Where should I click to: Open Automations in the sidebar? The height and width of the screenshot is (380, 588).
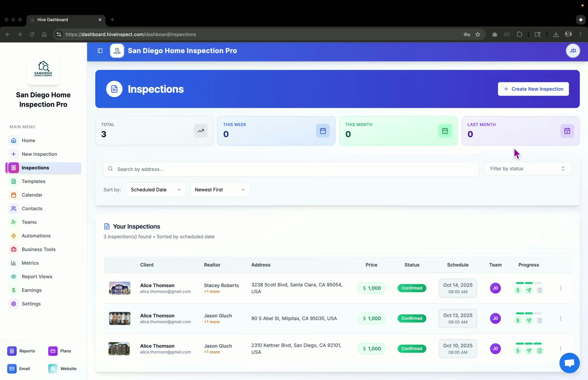click(43, 236)
